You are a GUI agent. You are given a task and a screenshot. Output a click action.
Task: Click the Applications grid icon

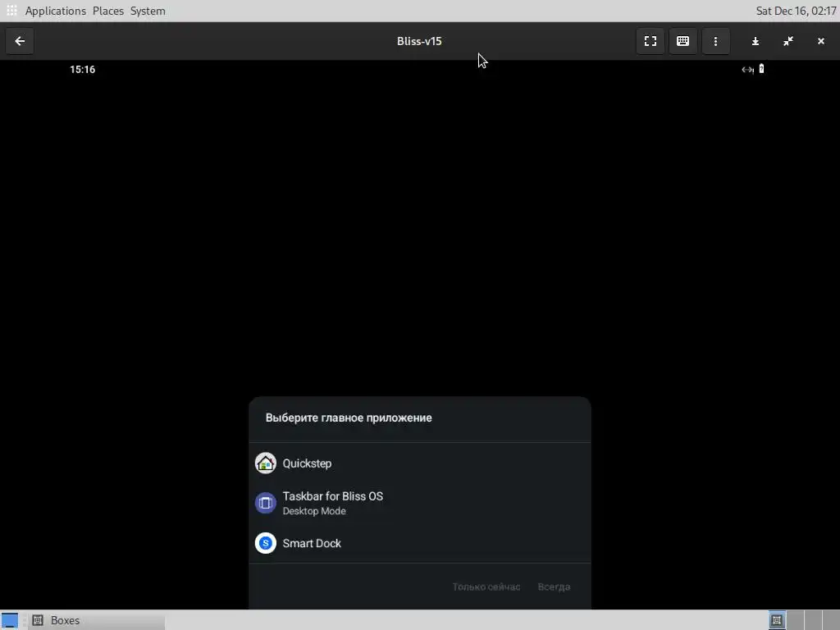coord(11,11)
